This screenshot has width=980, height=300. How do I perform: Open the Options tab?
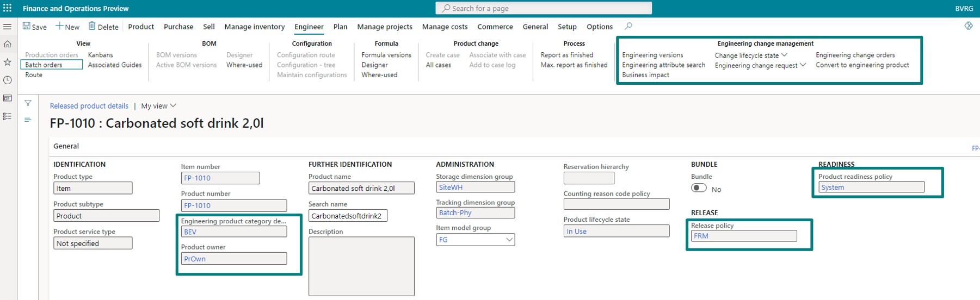tap(600, 27)
